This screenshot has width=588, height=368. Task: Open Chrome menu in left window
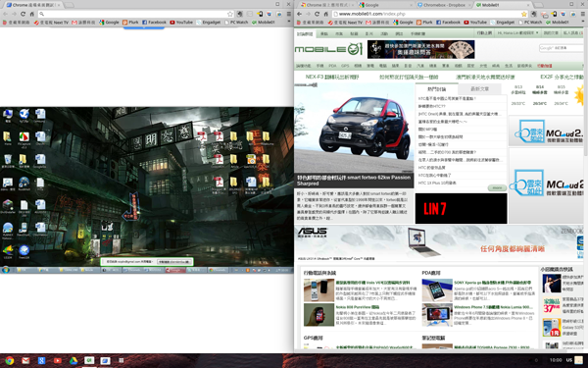pyautogui.click(x=288, y=14)
